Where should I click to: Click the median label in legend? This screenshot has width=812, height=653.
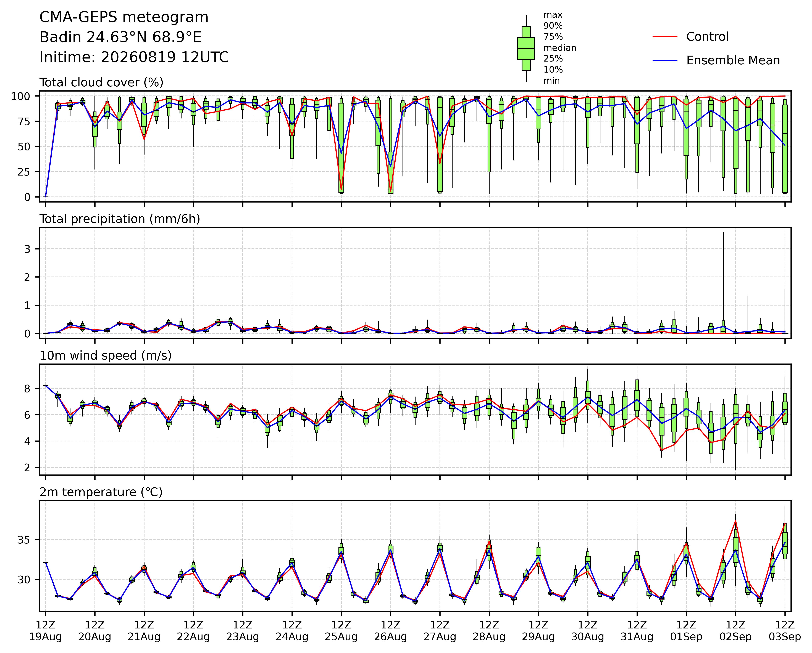pyautogui.click(x=560, y=48)
